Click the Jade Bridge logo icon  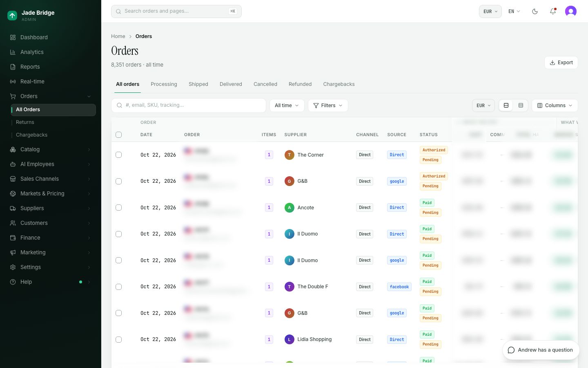(x=12, y=16)
